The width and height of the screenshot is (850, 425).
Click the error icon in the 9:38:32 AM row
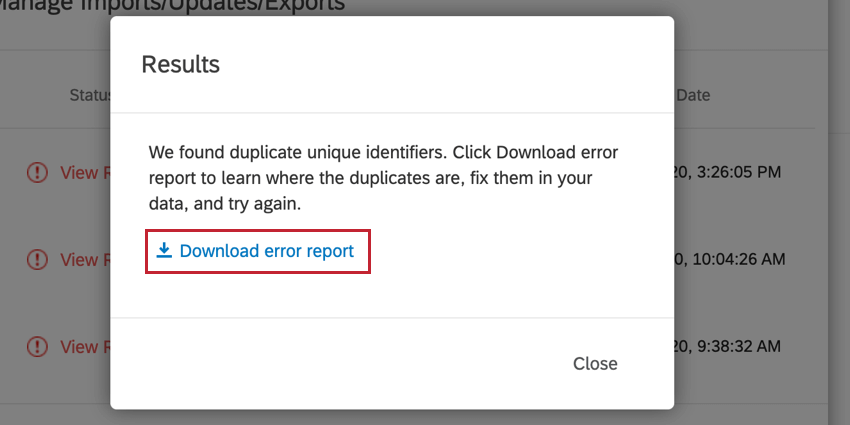point(37,346)
